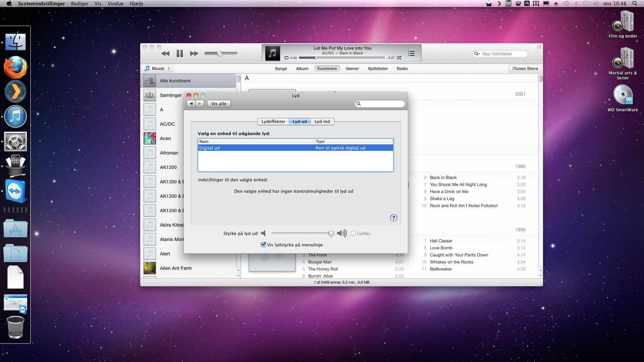Open the iTunes Store button

525,68
